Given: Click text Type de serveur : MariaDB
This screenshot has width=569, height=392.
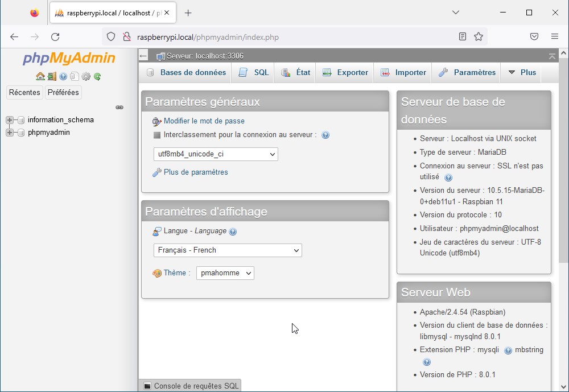Looking at the screenshot, I should tap(463, 152).
